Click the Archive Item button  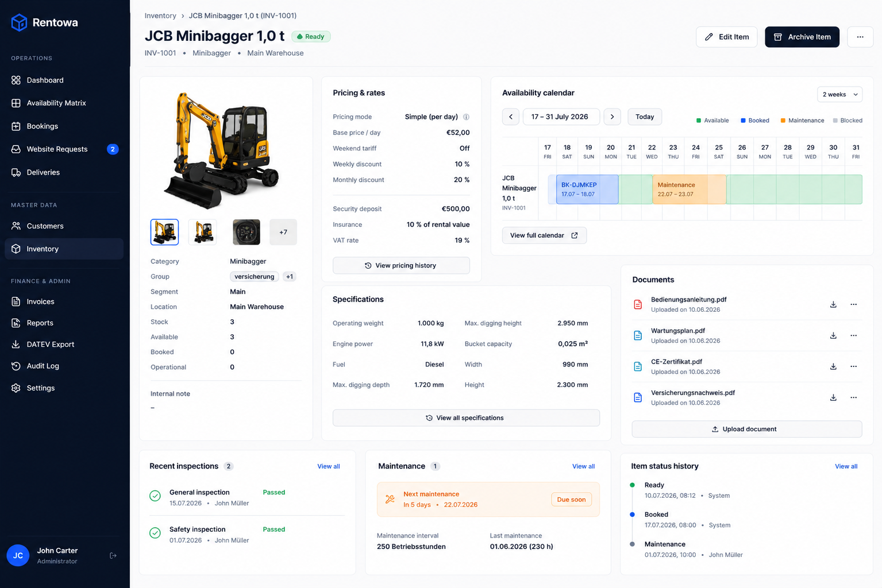click(802, 37)
